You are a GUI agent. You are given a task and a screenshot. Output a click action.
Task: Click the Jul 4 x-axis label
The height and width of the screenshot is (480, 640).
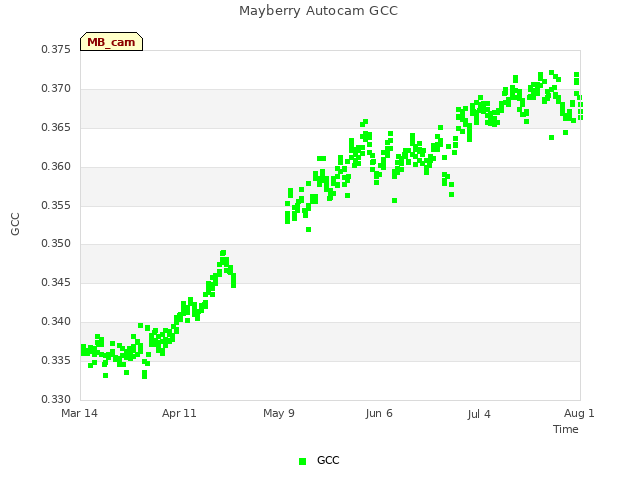[x=479, y=414]
